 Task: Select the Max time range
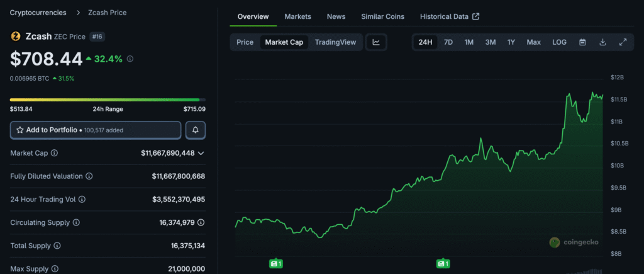(533, 42)
